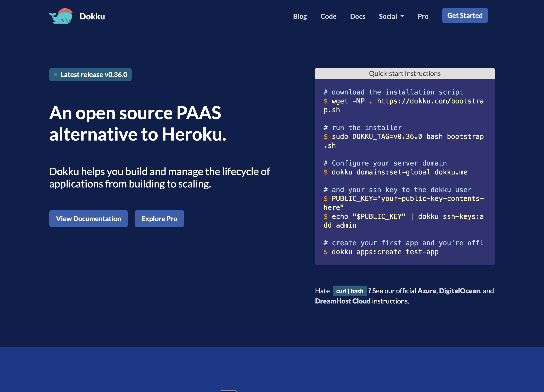Open the Azure instructions link

point(427,290)
